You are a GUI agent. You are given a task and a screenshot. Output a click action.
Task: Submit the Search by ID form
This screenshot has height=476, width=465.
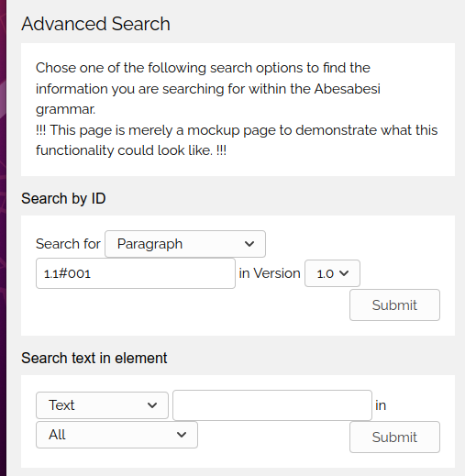pos(394,304)
